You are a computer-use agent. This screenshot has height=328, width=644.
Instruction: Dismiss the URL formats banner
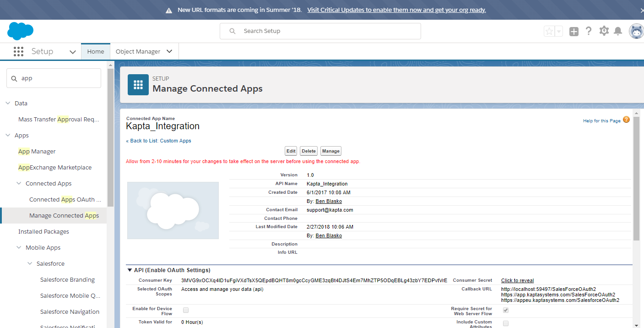point(642,10)
